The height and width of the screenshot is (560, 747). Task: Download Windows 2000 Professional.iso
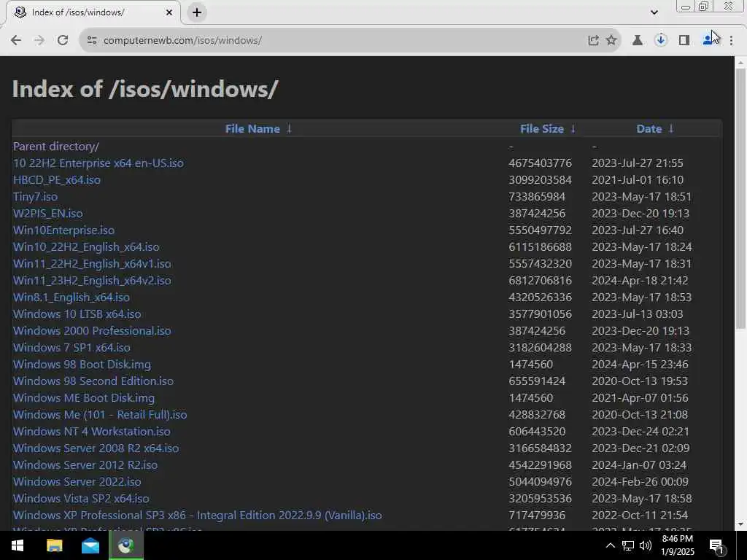click(92, 331)
